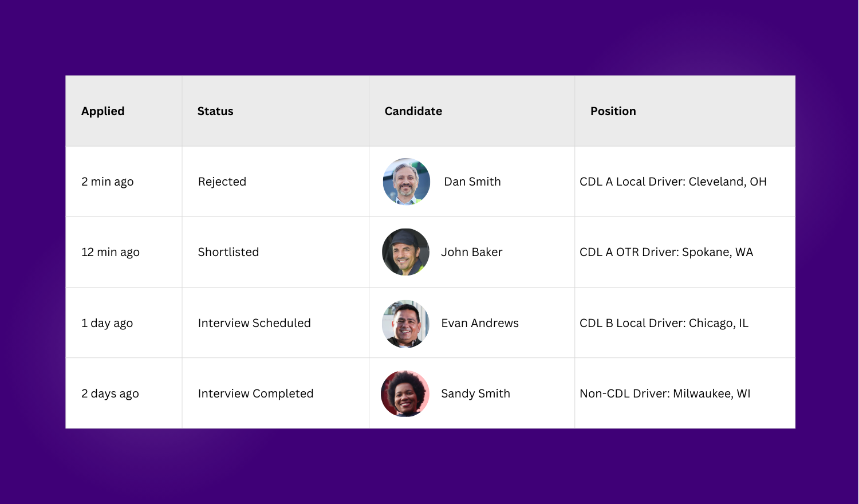859x504 pixels.
Task: Select the Candidate column header
Action: (x=413, y=111)
